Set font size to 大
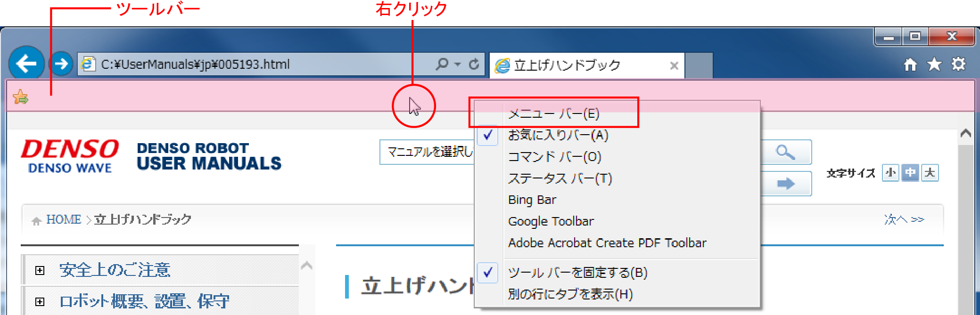 [x=930, y=173]
